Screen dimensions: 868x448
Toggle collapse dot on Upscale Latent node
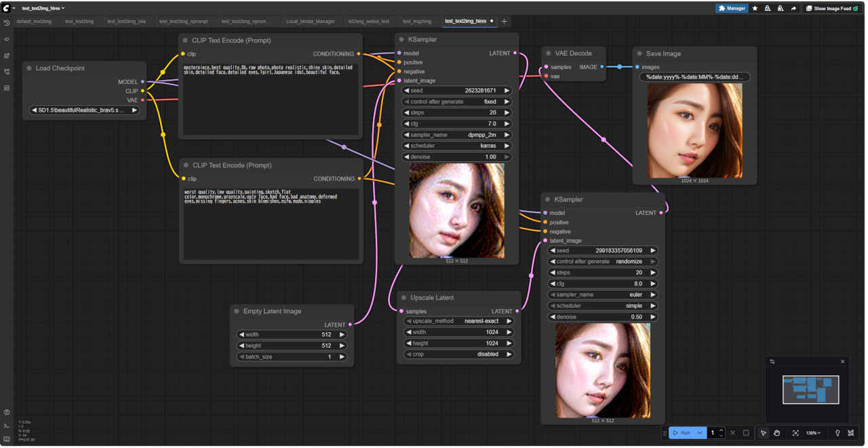coord(403,298)
